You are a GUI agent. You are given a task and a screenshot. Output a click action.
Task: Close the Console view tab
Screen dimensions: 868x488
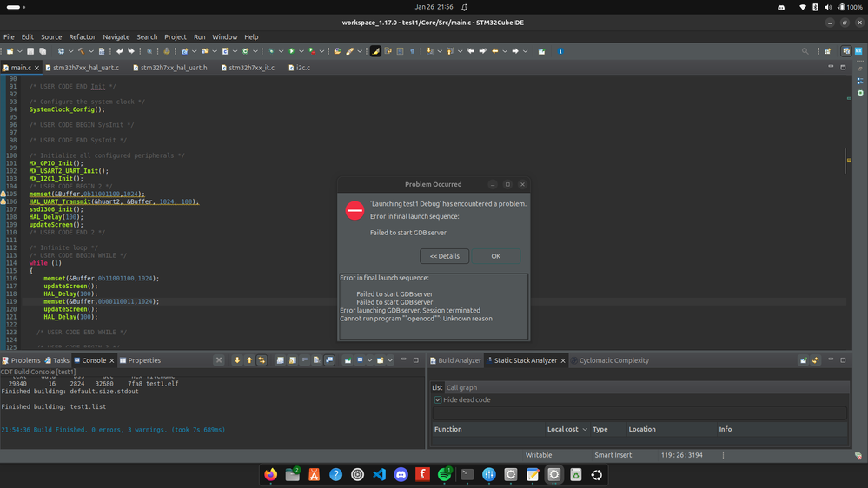point(112,360)
